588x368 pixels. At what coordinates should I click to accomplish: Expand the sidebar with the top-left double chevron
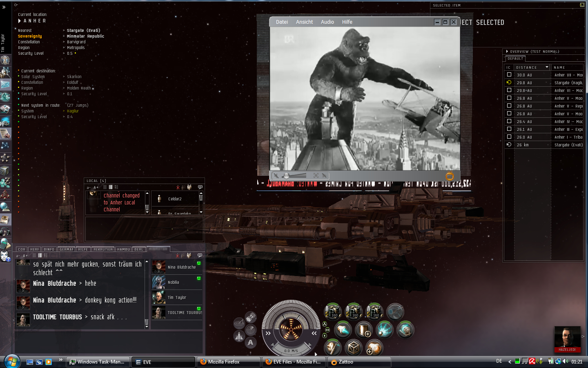point(4,7)
